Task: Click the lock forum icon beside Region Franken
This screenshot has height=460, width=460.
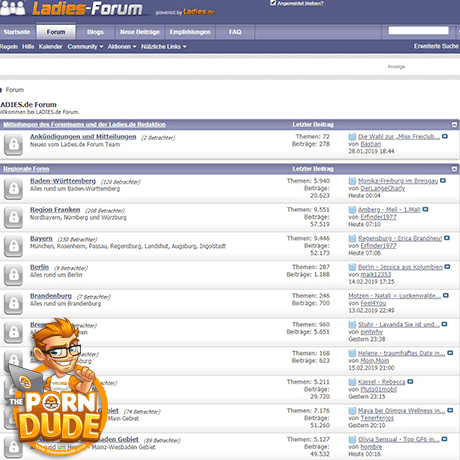Action: tap(13, 217)
